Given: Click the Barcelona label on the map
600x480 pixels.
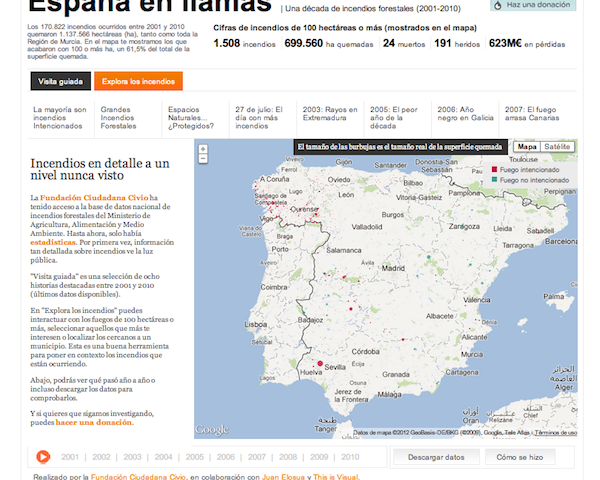Looking at the screenshot, I should 561,242.
